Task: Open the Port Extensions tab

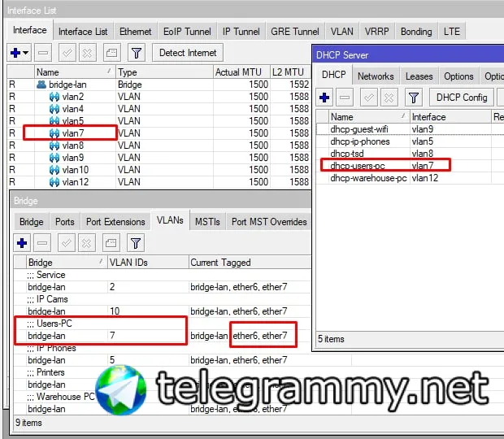Action: pos(115,222)
